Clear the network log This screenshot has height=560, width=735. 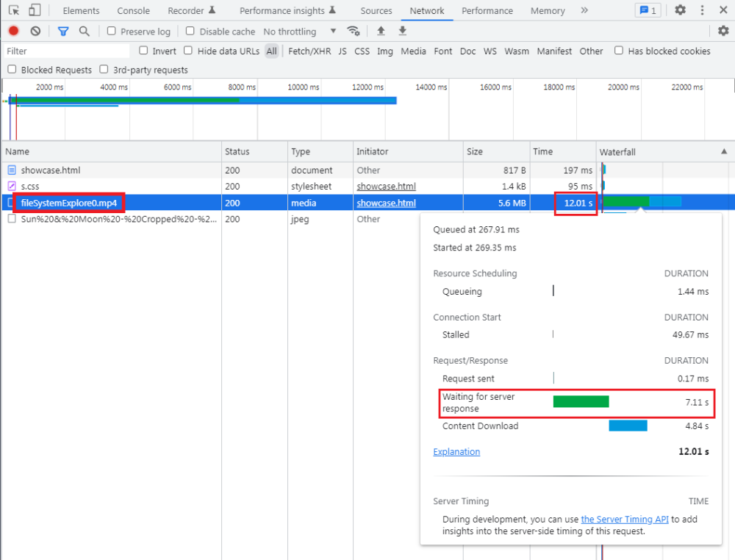point(35,31)
